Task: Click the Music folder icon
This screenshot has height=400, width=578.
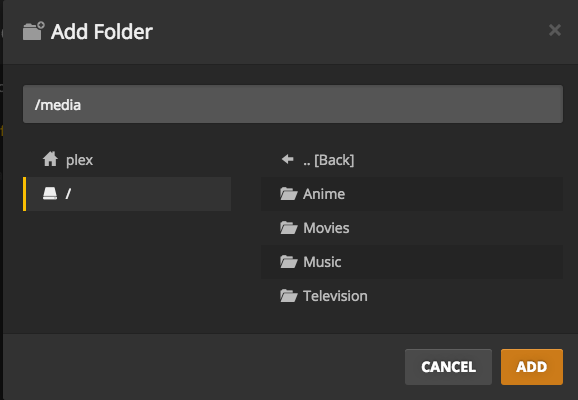Action: point(288,261)
